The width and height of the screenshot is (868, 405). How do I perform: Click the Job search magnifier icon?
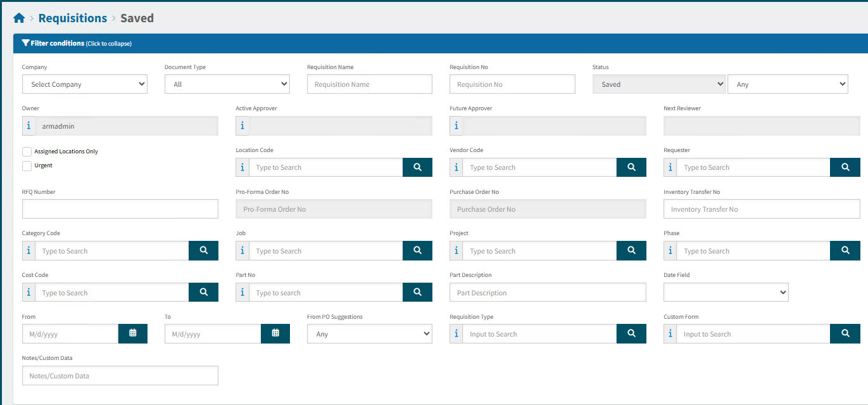tap(417, 250)
